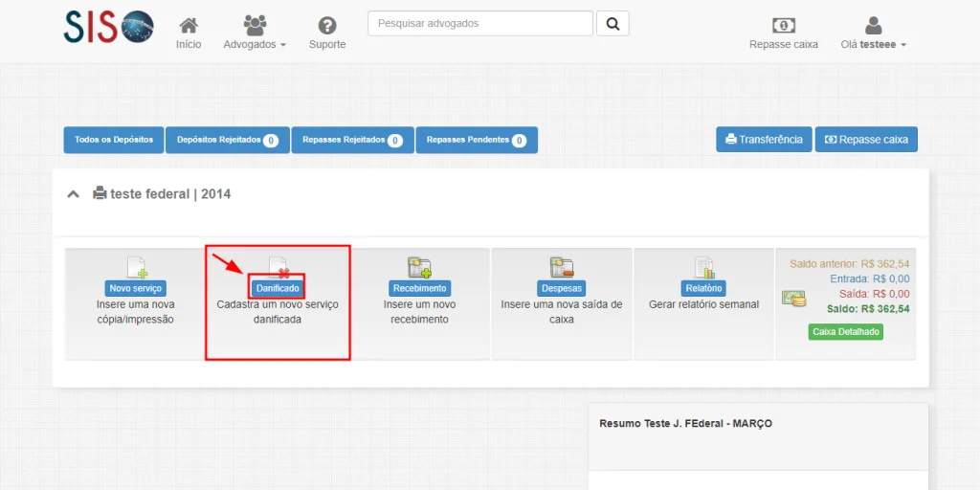Click printer icon beside teste federal
The height and width of the screenshot is (490, 980).
click(x=100, y=193)
